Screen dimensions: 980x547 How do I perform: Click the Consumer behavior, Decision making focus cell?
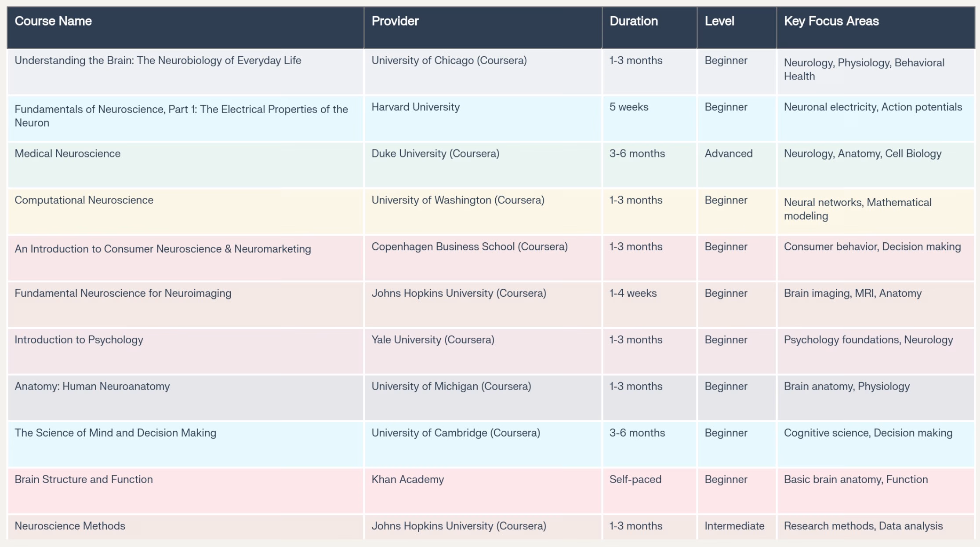(x=872, y=247)
